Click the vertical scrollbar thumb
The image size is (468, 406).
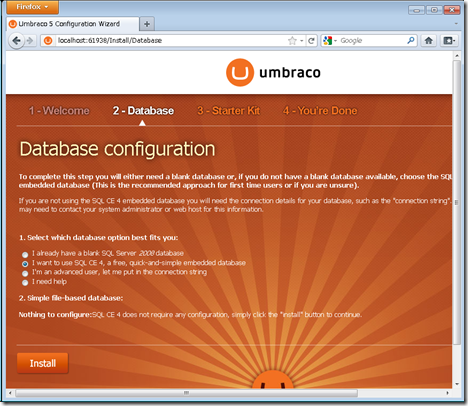[457, 202]
